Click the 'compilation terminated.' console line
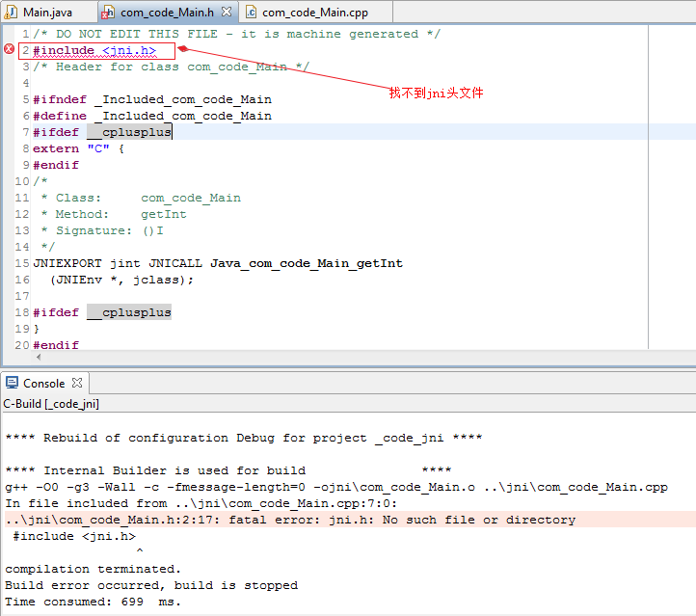Viewport: 696px width, 616px height. point(94,569)
